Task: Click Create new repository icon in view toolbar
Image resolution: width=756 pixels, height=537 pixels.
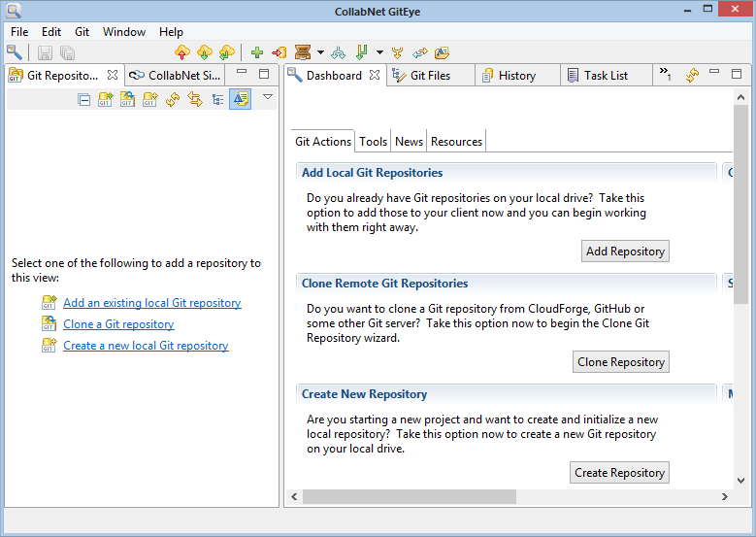Action: 150,99
